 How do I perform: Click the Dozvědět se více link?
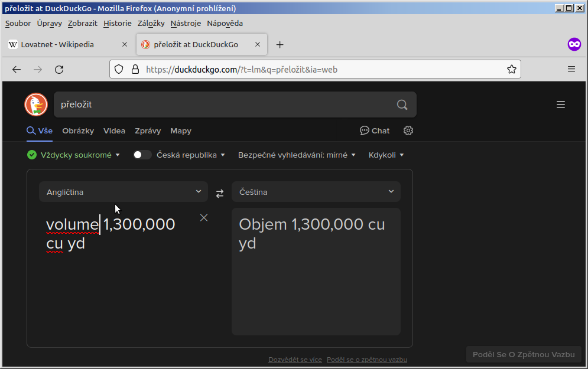[295, 360]
